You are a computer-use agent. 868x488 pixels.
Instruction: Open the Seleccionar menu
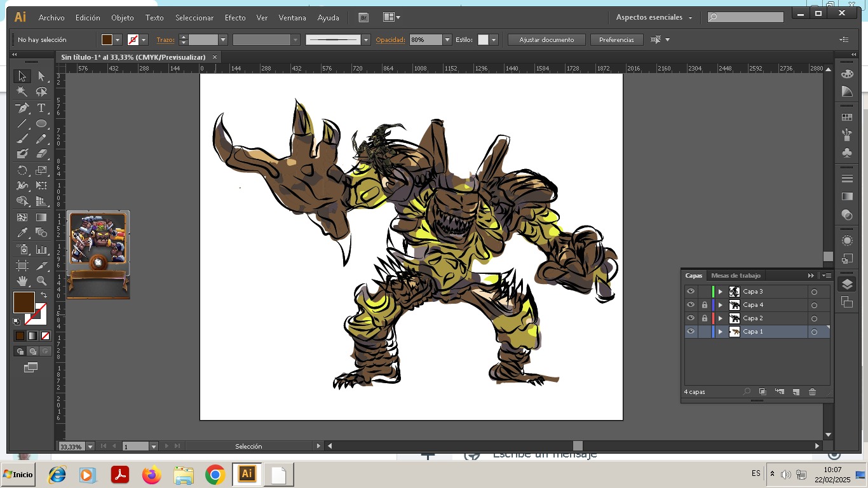tap(194, 18)
